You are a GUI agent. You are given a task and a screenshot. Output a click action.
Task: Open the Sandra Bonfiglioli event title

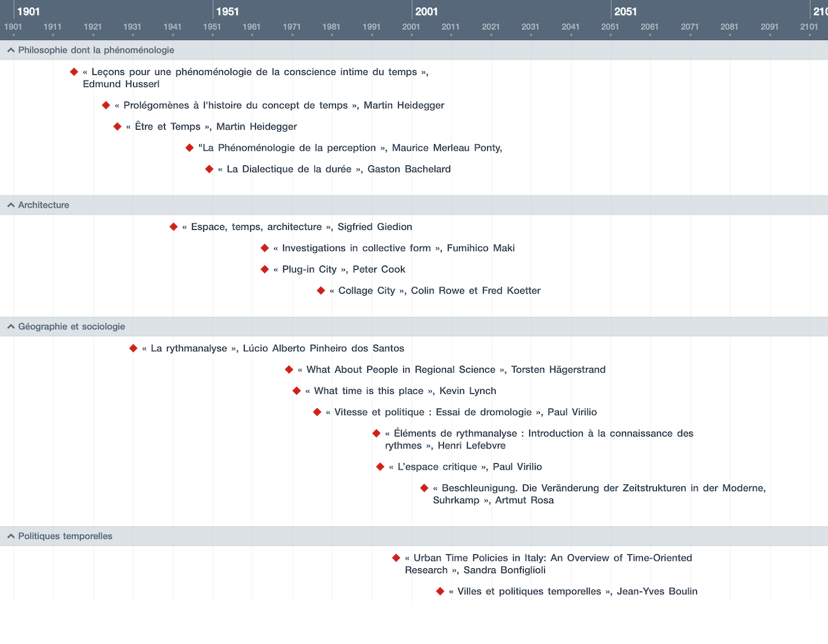coord(548,564)
